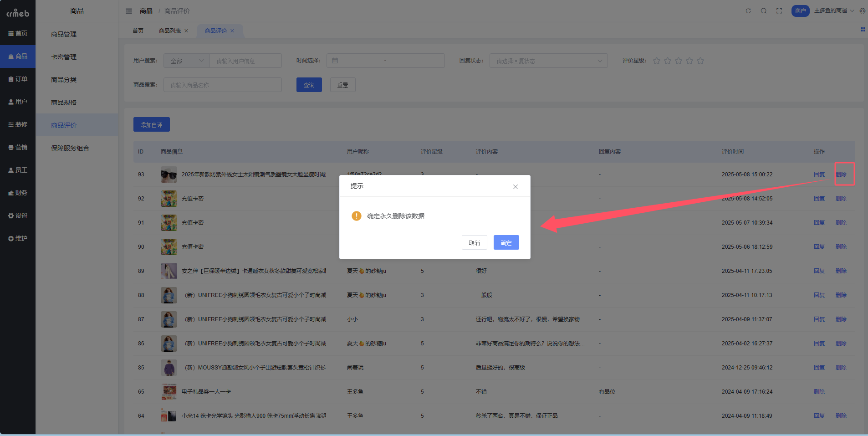This screenshot has width=868, height=436.
Task: Toggle fullscreen mode icon
Action: [x=779, y=11]
